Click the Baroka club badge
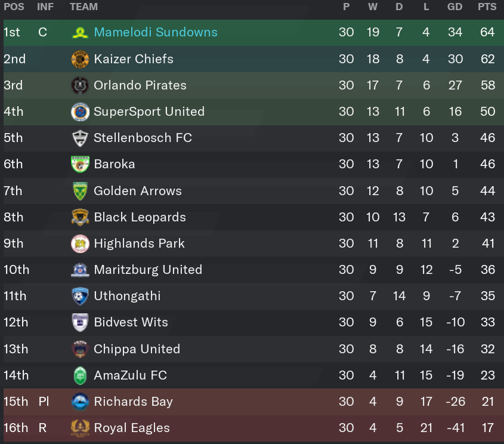This screenshot has height=444, width=504. [80, 164]
